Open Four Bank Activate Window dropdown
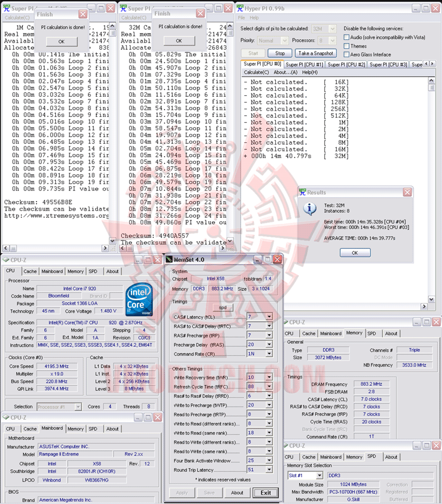 coord(269,461)
